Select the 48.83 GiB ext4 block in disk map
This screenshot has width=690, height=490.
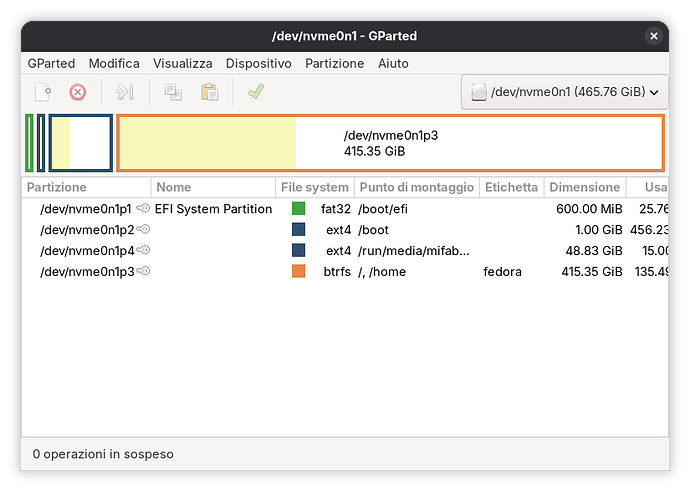click(x=81, y=143)
